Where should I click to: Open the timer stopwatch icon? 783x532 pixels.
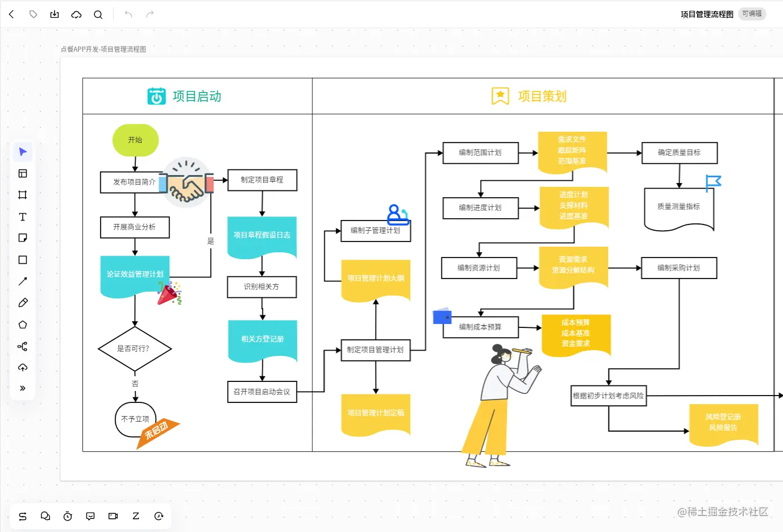click(68, 516)
